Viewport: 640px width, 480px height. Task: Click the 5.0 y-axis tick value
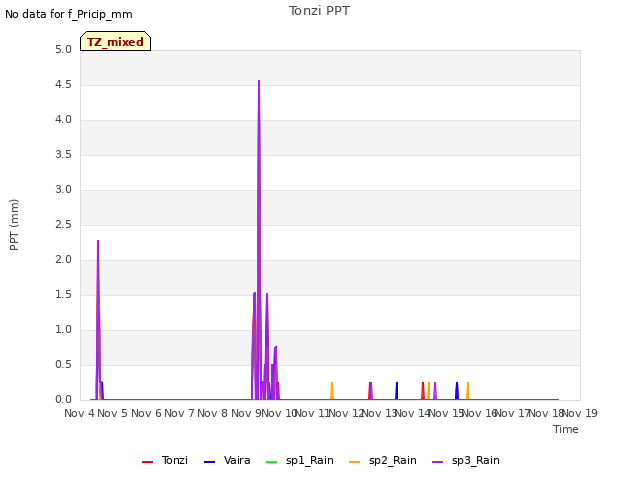coord(63,49)
